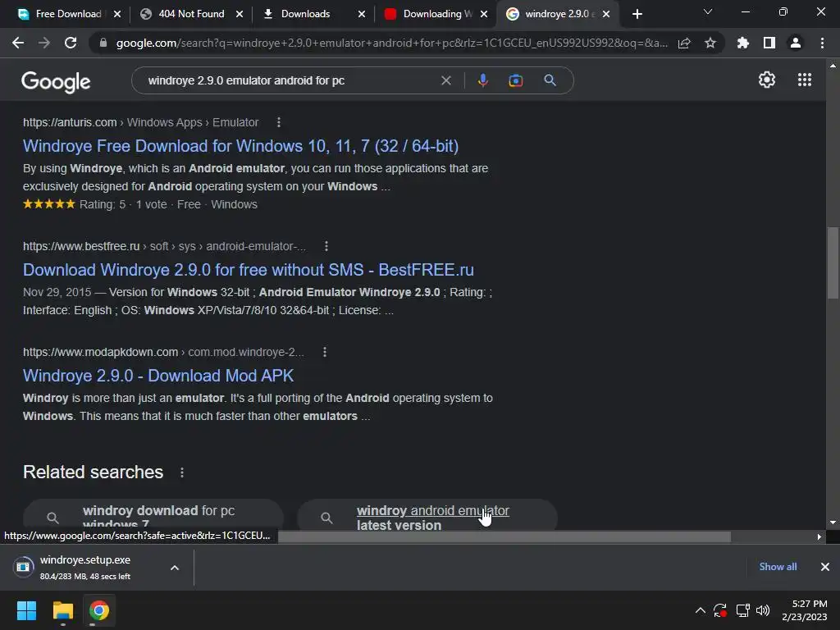This screenshot has width=840, height=630.
Task: Go to Google homepage via logo
Action: 56,82
